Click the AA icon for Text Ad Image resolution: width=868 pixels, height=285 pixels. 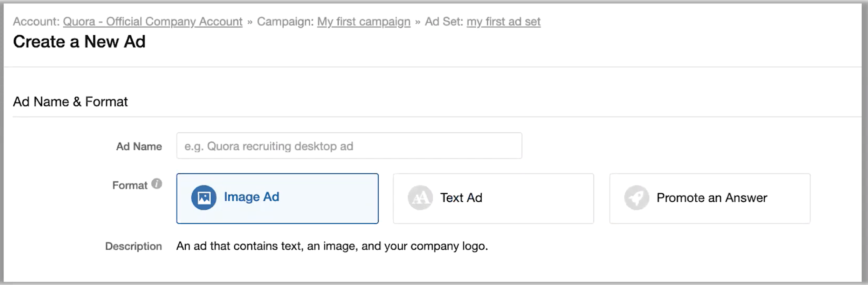420,197
